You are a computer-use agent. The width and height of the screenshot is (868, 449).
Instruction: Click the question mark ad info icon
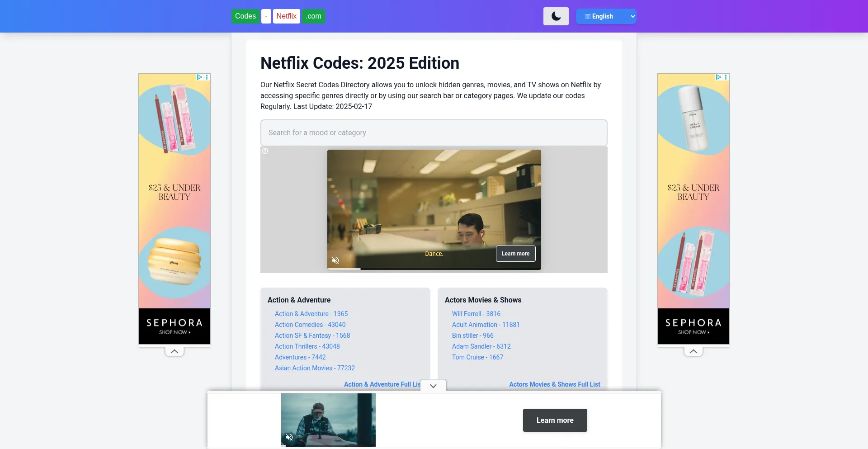click(x=265, y=151)
